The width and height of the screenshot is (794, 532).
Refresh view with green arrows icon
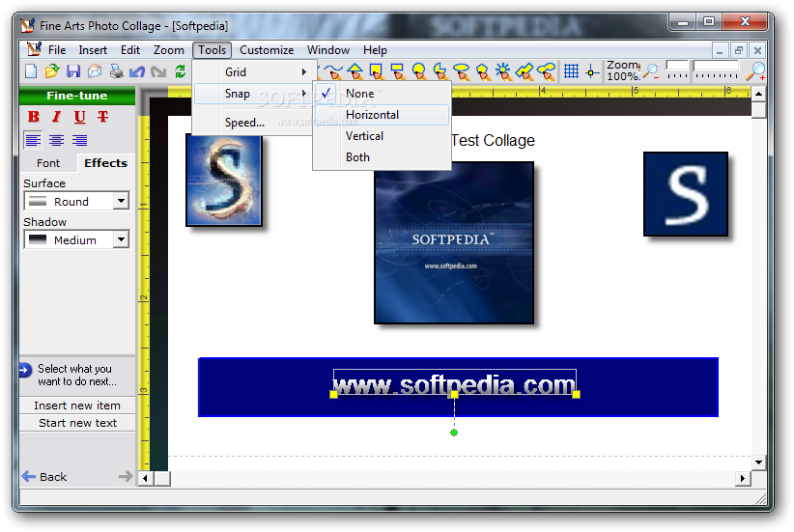pyautogui.click(x=181, y=71)
